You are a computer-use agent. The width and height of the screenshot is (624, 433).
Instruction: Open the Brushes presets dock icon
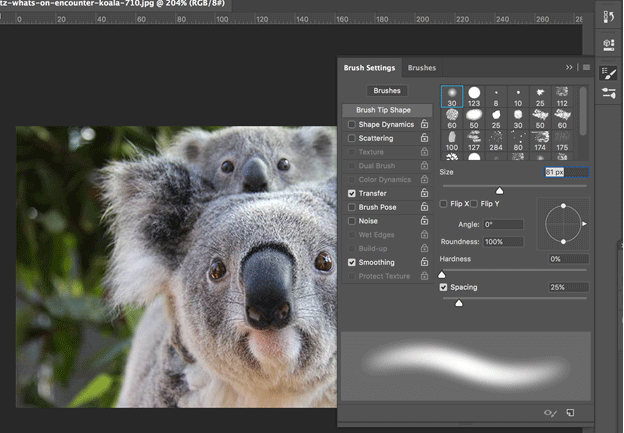coord(608,94)
